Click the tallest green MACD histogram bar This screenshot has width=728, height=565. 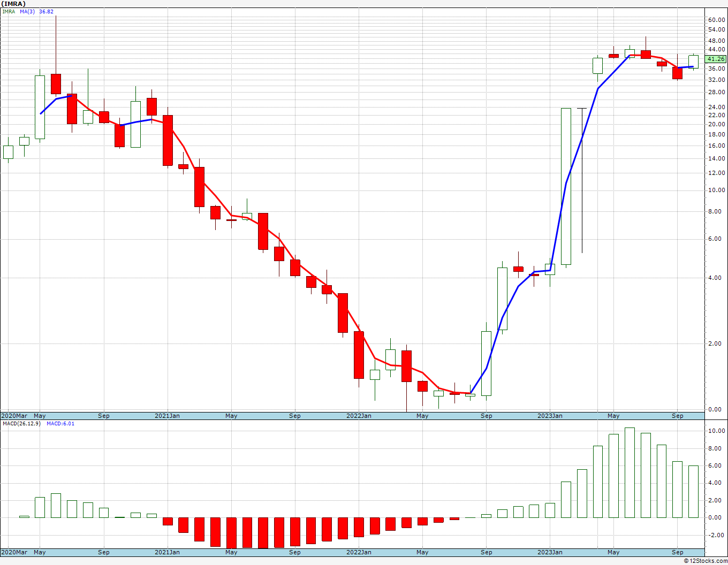630,472
